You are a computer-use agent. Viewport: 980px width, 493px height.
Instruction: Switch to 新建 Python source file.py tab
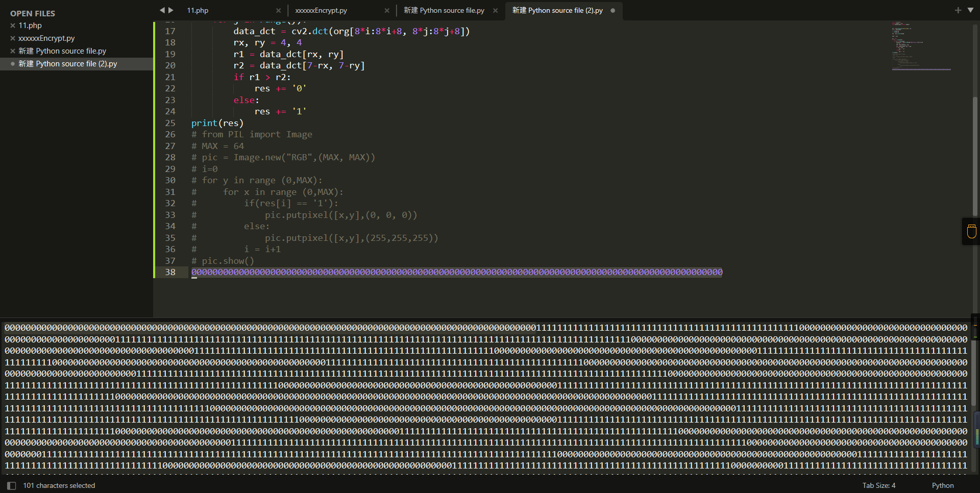point(444,10)
